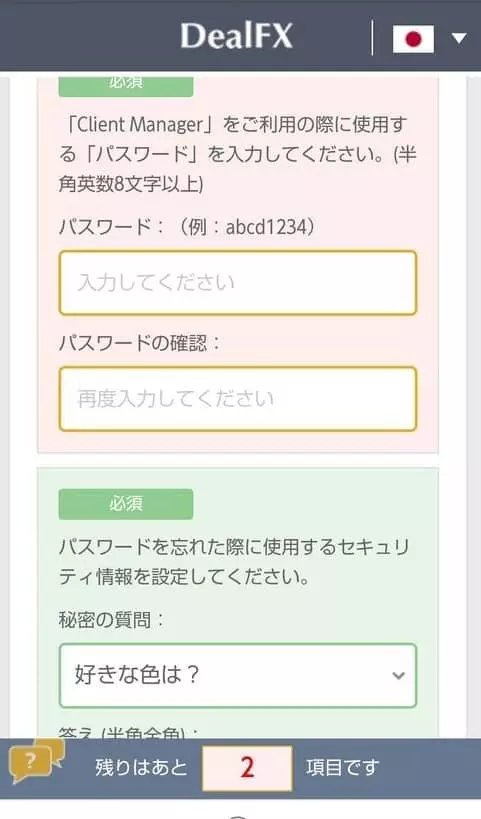Screen dimensions: 481x819
Task: Click the remaining items counter showing 2
Action: [x=247, y=768]
